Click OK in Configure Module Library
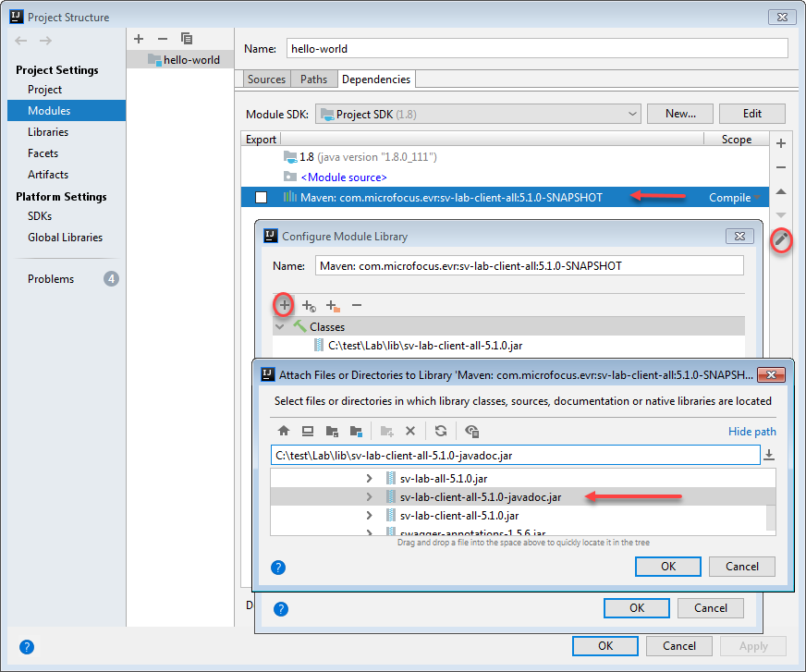Image resolution: width=806 pixels, height=672 pixels. 636,608
